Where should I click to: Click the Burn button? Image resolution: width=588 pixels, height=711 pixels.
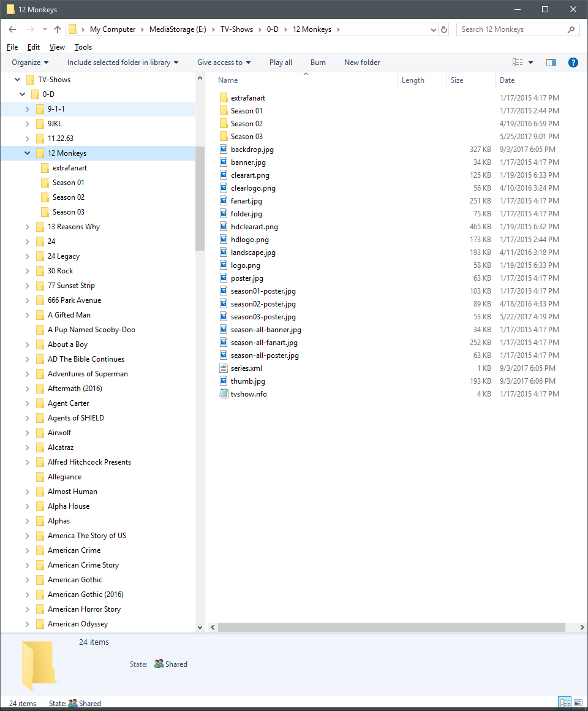[318, 63]
